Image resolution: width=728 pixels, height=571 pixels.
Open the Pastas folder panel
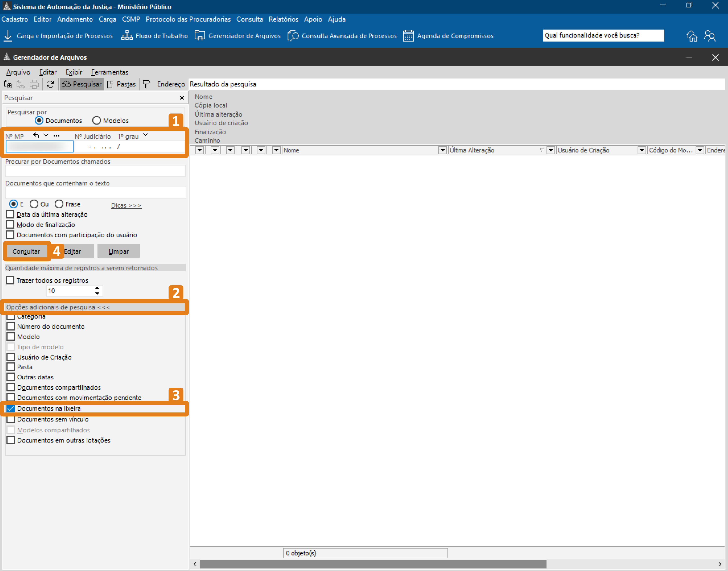click(x=121, y=84)
